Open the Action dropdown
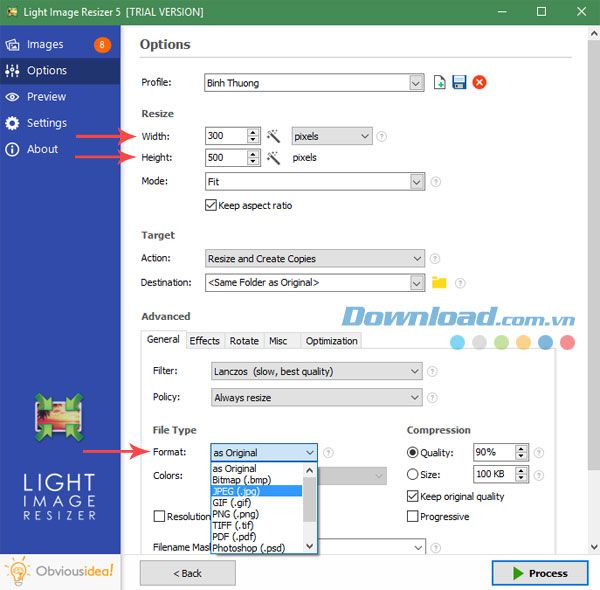 pyautogui.click(x=315, y=259)
